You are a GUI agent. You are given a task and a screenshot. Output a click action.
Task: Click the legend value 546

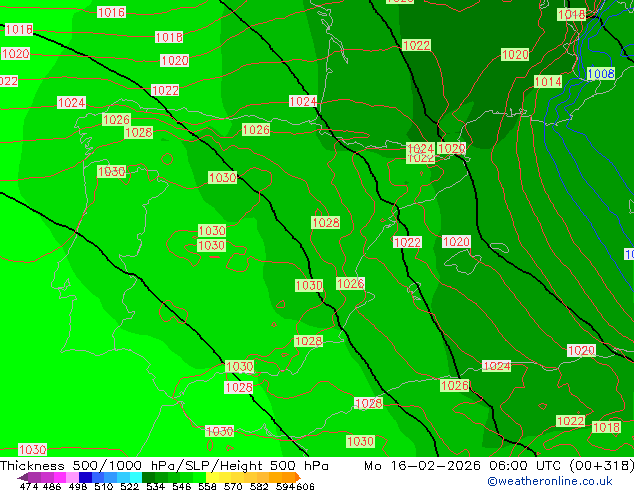point(182,486)
